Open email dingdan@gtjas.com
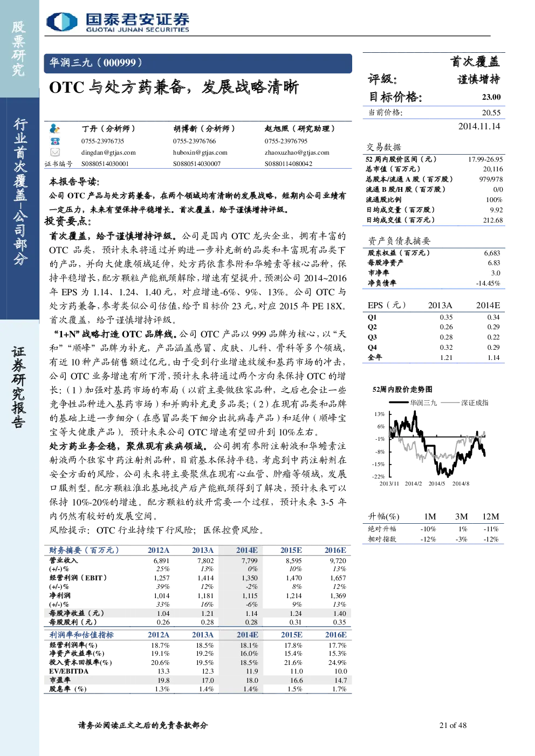The width and height of the screenshot is (535, 756). tap(108, 152)
